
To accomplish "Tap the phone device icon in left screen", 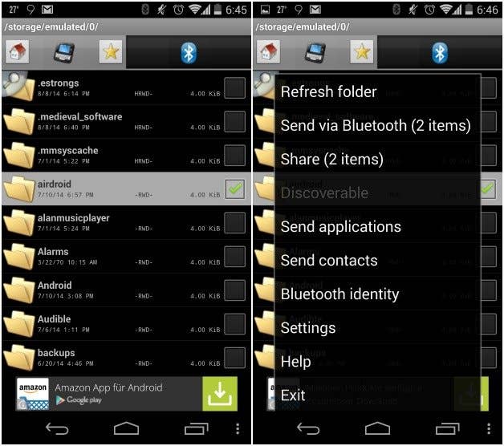I will 63,52.
